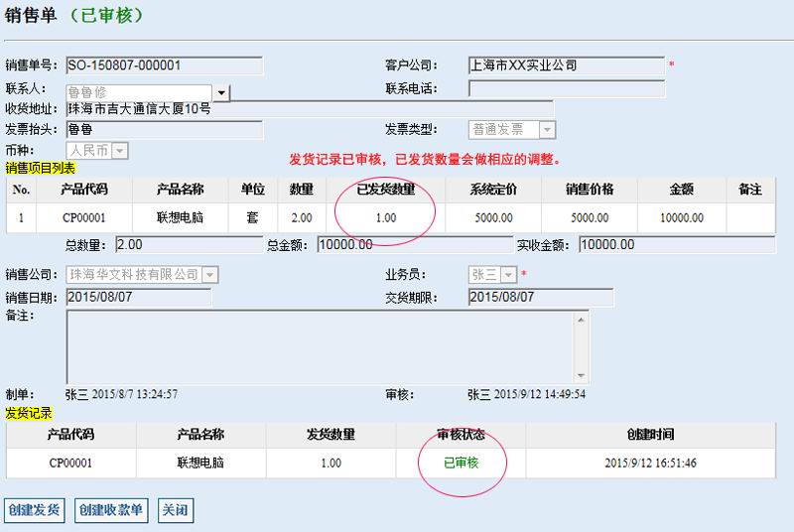Click the 发票抬头 field containing 鲁鲁

[x=165, y=130]
